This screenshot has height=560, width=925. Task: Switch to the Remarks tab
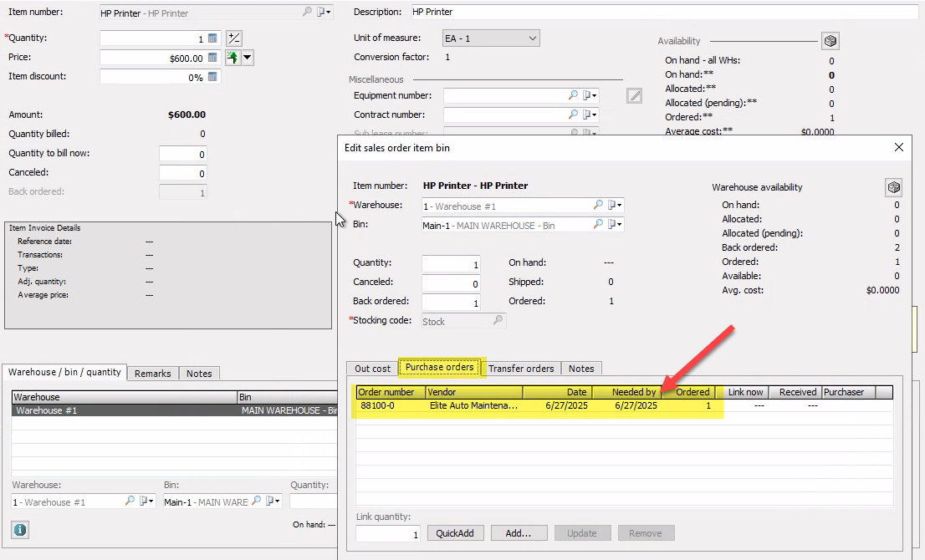coord(153,374)
